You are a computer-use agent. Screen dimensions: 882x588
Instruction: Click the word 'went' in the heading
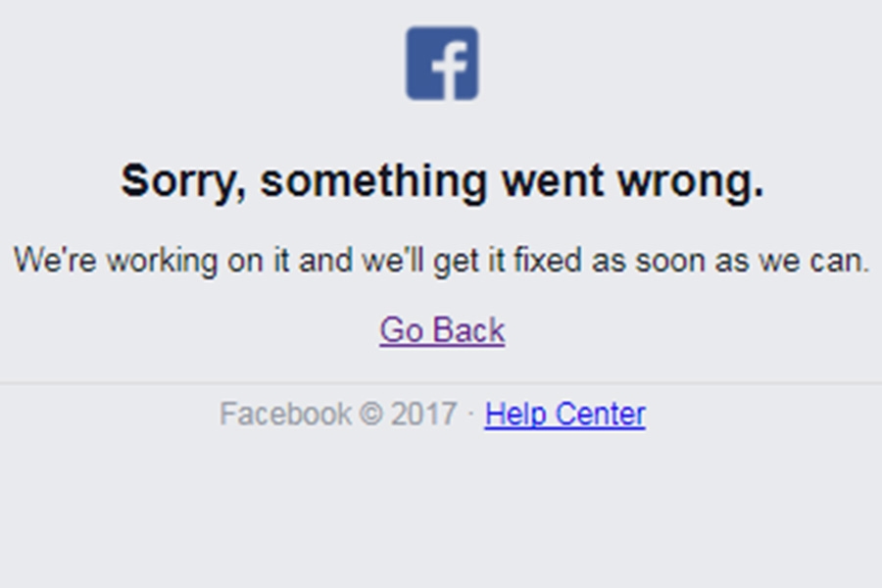[553, 183]
